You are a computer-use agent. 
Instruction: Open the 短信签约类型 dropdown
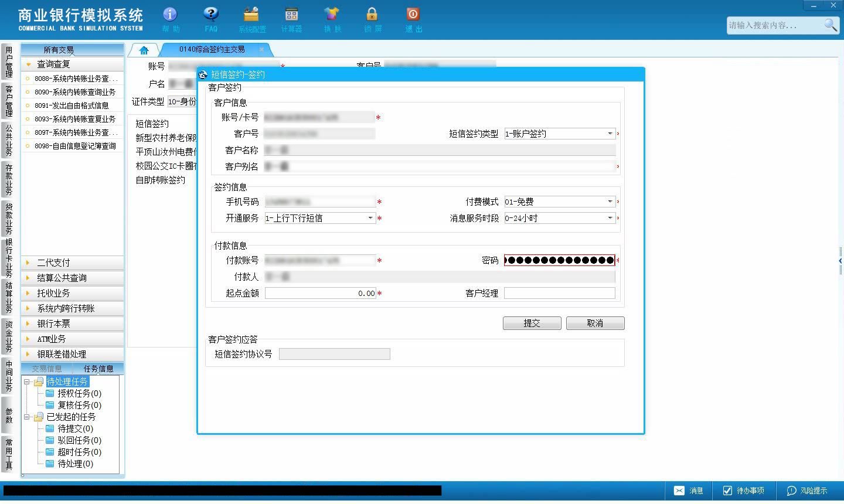(610, 134)
